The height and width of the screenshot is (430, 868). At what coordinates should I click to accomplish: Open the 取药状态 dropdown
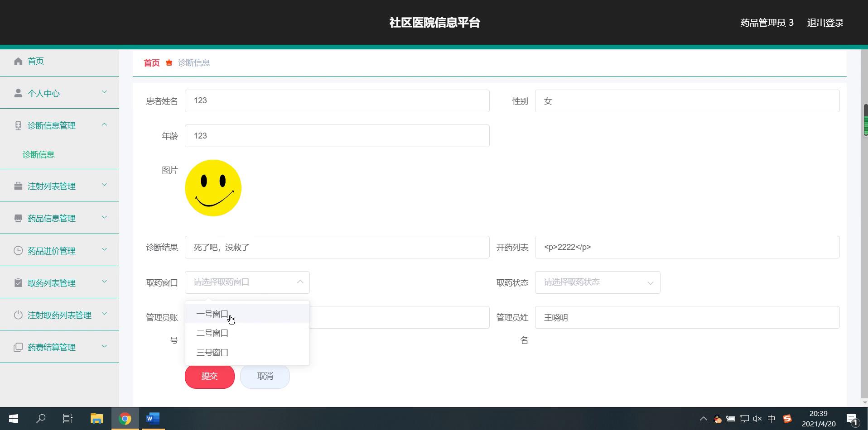pos(597,282)
